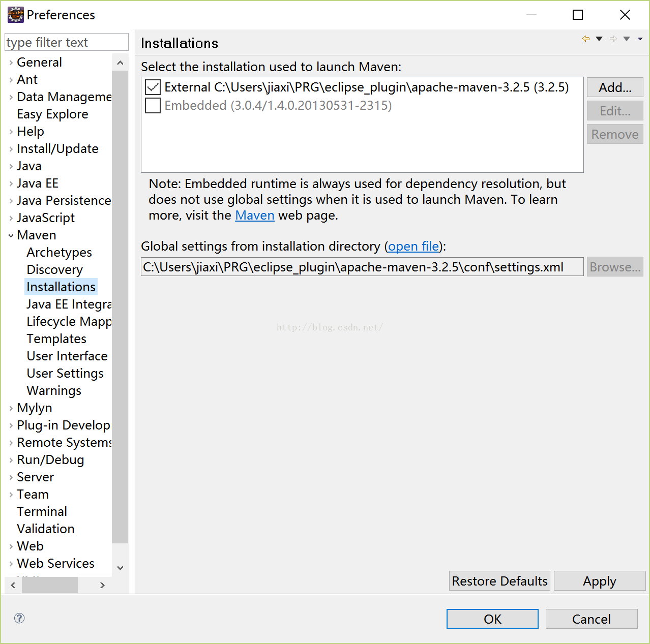Click Restore Defaults button
The width and height of the screenshot is (650, 644).
coord(499,581)
